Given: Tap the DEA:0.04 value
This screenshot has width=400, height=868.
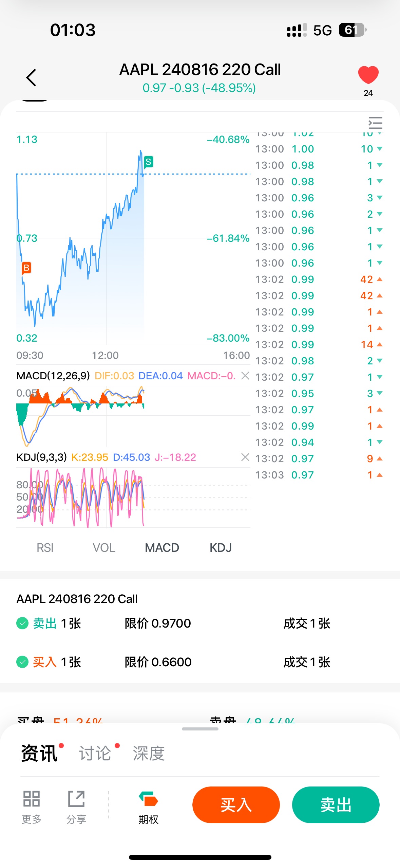Looking at the screenshot, I should click(x=160, y=376).
